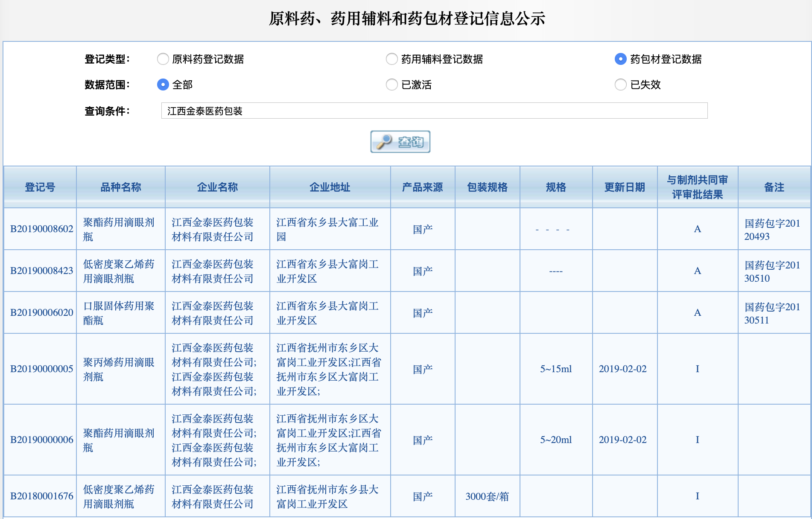Image resolution: width=812 pixels, height=519 pixels.
Task: Click remark 国药包字20130511
Action: point(772,313)
